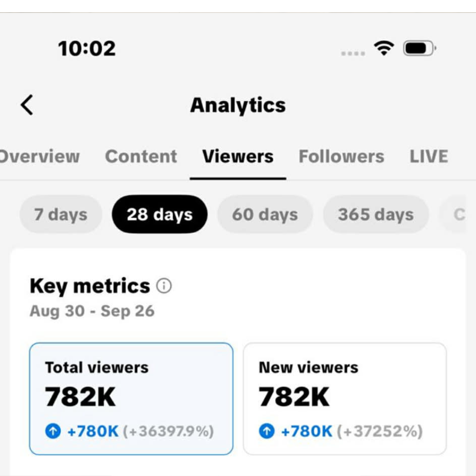
Task: Tap the back arrow icon
Action: (x=27, y=105)
